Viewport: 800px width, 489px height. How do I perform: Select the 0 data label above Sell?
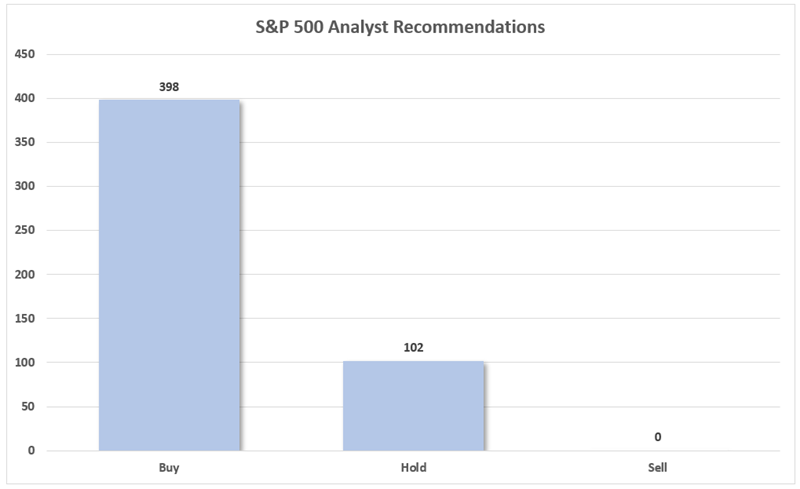click(658, 437)
